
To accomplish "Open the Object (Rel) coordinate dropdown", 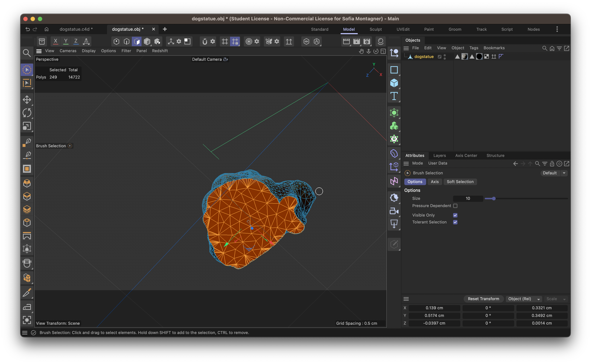I will 523,299.
